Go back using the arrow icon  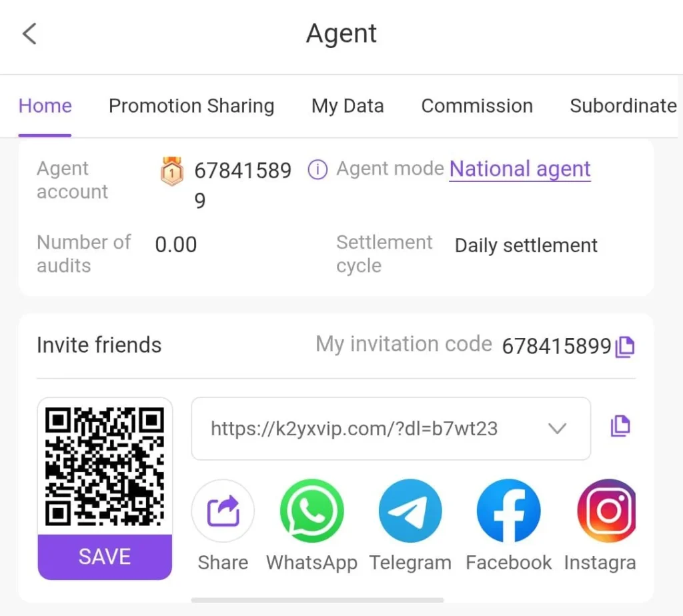29,34
